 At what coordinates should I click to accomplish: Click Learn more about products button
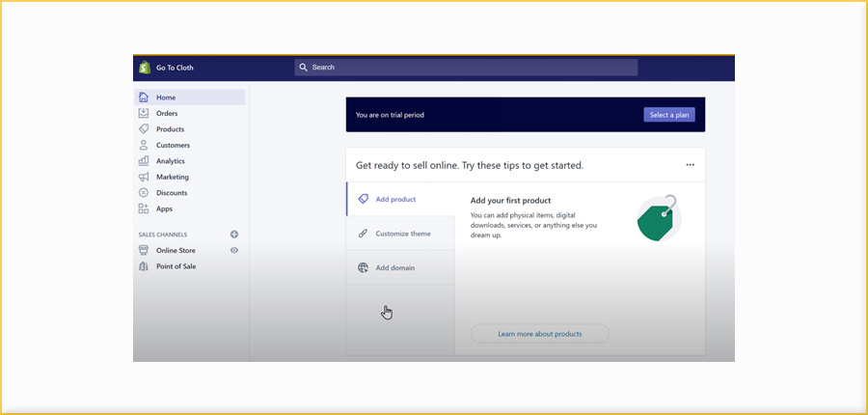pyautogui.click(x=540, y=334)
